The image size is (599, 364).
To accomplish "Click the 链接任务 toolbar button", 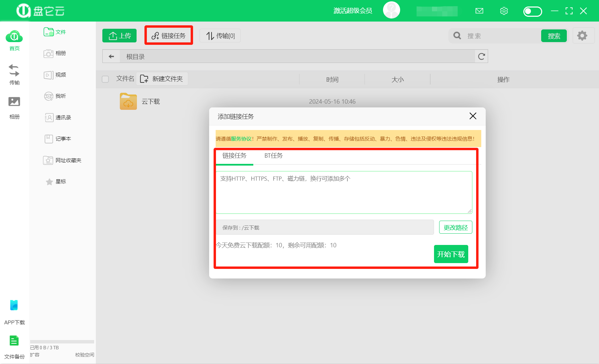I will (x=168, y=36).
